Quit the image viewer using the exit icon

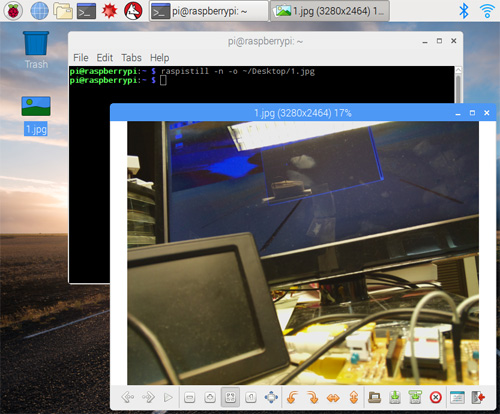tap(478, 397)
